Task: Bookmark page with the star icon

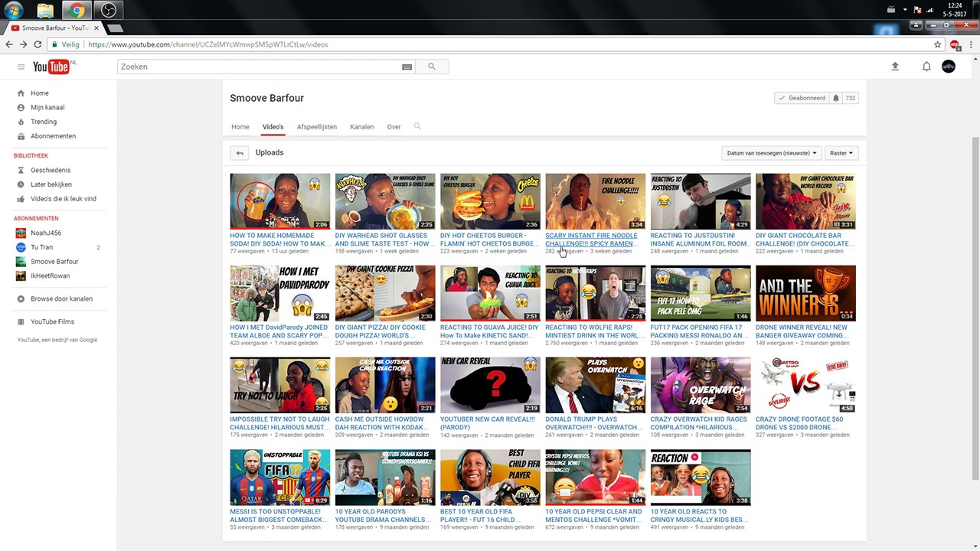Action: pyautogui.click(x=937, y=44)
